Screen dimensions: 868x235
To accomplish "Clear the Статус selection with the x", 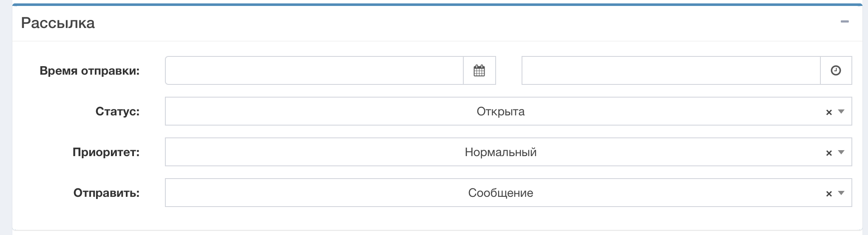I will 828,112.
